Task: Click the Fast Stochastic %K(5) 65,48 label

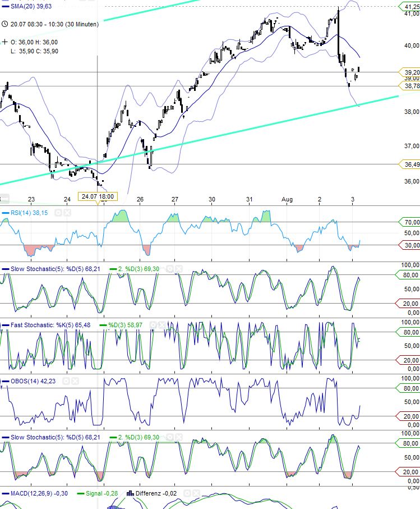Action: pyautogui.click(x=50, y=325)
